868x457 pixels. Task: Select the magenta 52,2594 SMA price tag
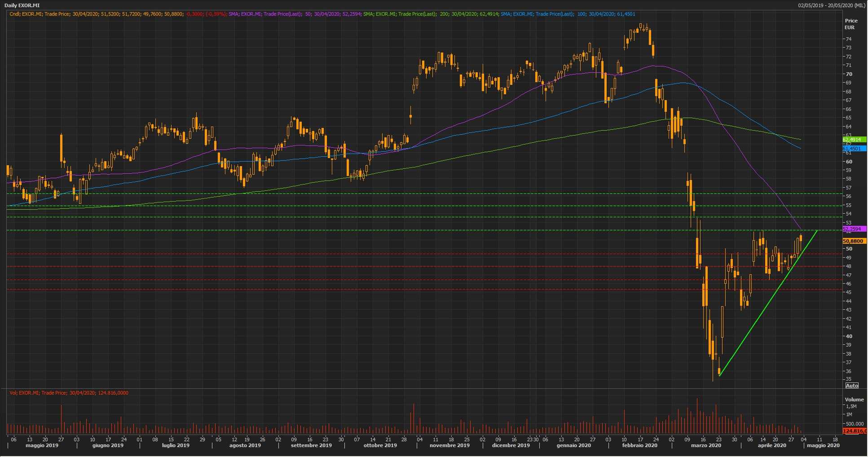854,229
